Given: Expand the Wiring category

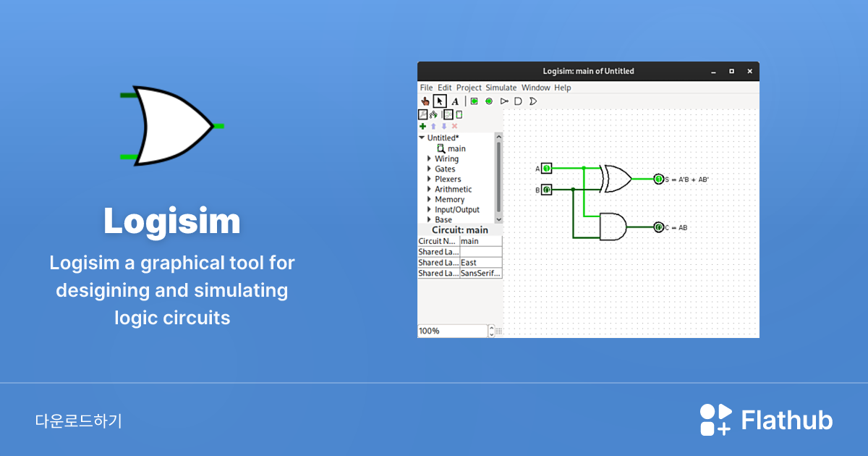Looking at the screenshot, I should pyautogui.click(x=430, y=159).
